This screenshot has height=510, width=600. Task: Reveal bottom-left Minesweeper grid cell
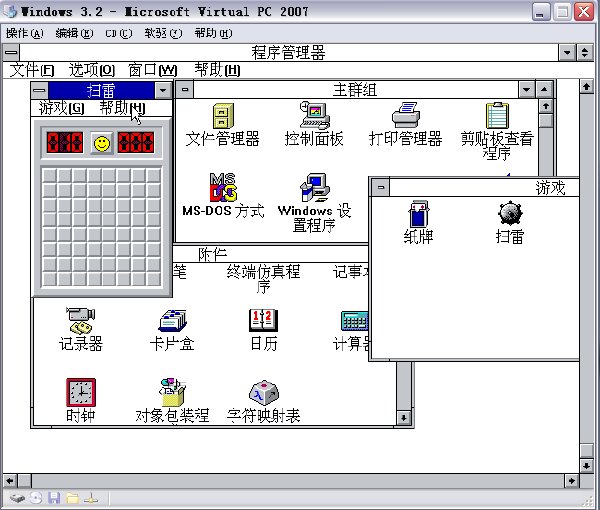49,279
